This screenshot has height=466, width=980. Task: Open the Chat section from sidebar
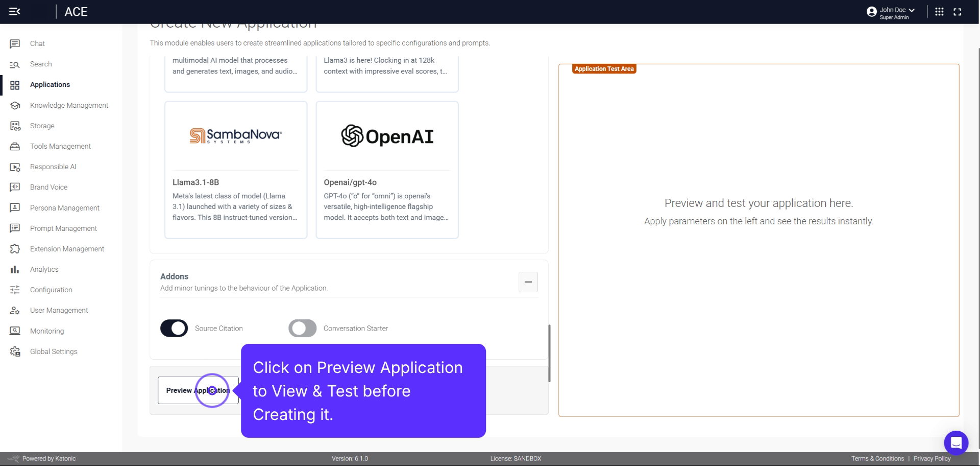[x=37, y=43]
